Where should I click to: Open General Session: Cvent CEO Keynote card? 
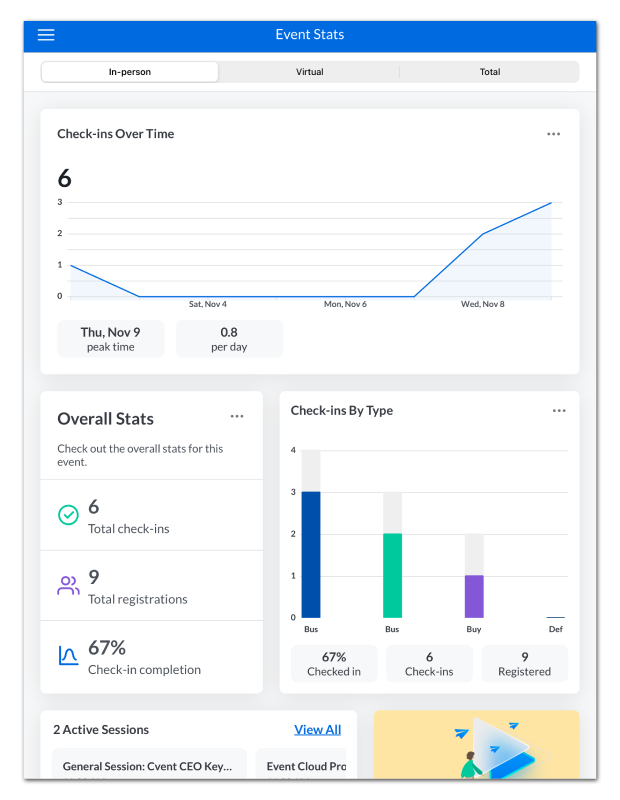[150, 764]
